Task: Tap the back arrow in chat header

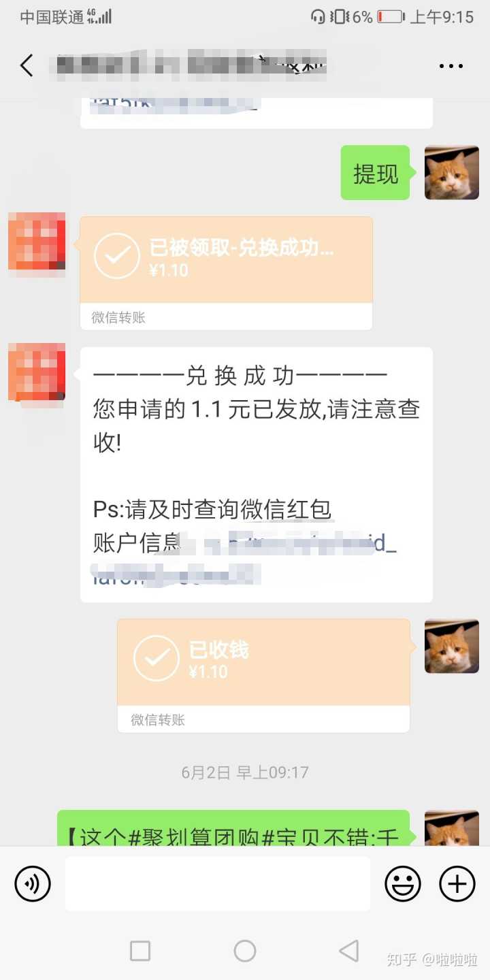Action: [27, 66]
